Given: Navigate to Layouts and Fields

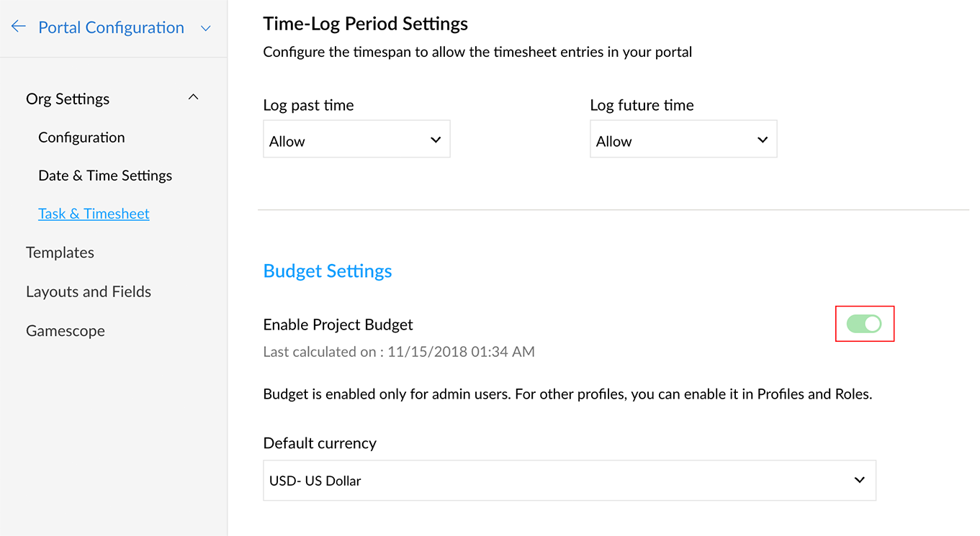Looking at the screenshot, I should coord(89,291).
